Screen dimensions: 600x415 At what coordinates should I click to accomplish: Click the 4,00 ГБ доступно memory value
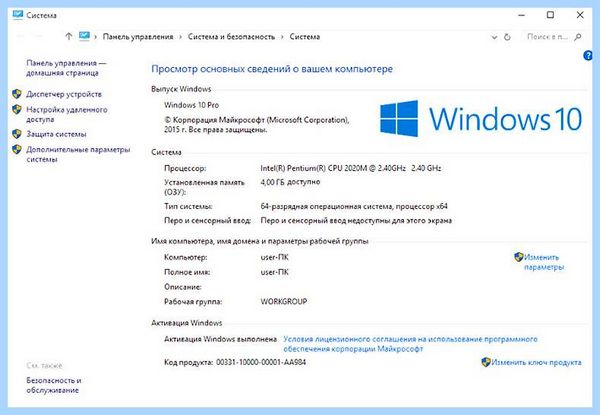290,182
